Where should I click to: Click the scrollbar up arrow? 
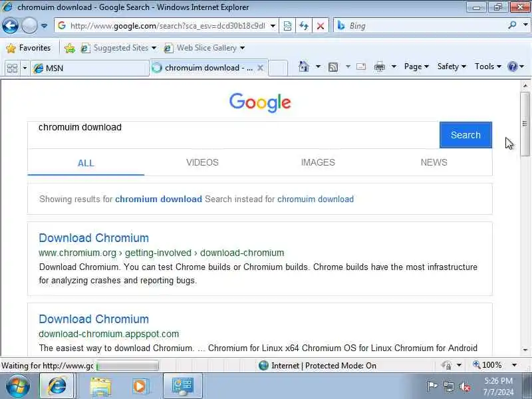pos(525,86)
